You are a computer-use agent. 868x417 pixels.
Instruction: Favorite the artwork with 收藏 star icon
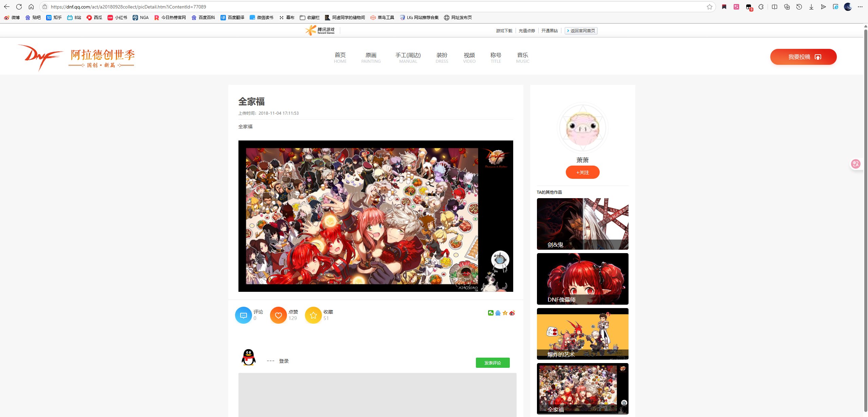pyautogui.click(x=313, y=315)
